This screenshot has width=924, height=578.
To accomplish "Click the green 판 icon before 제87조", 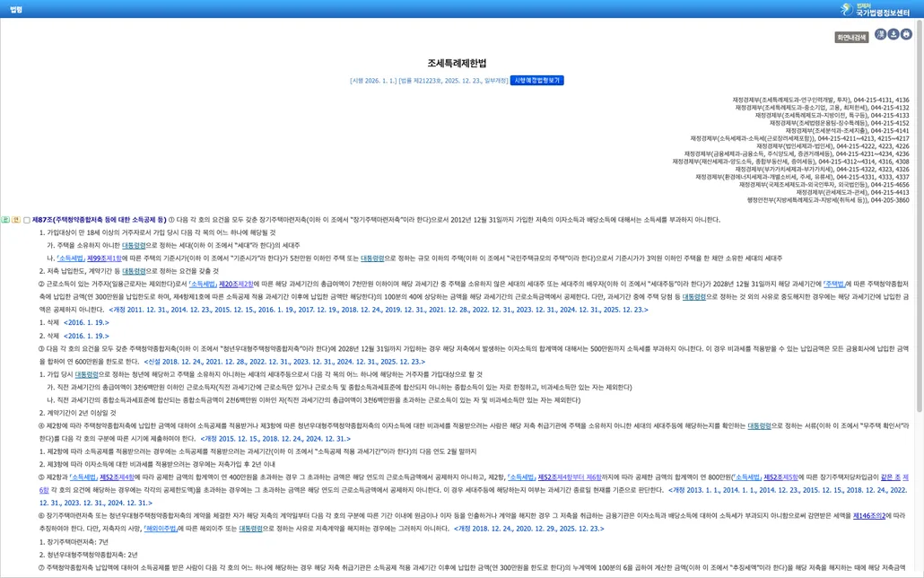I will (4, 220).
